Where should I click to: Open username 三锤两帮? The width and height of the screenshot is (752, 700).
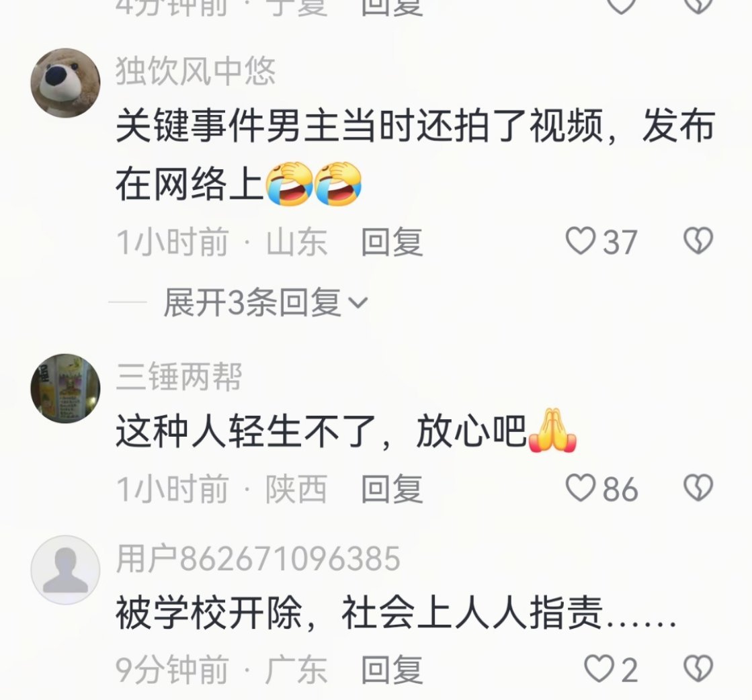[x=179, y=377]
